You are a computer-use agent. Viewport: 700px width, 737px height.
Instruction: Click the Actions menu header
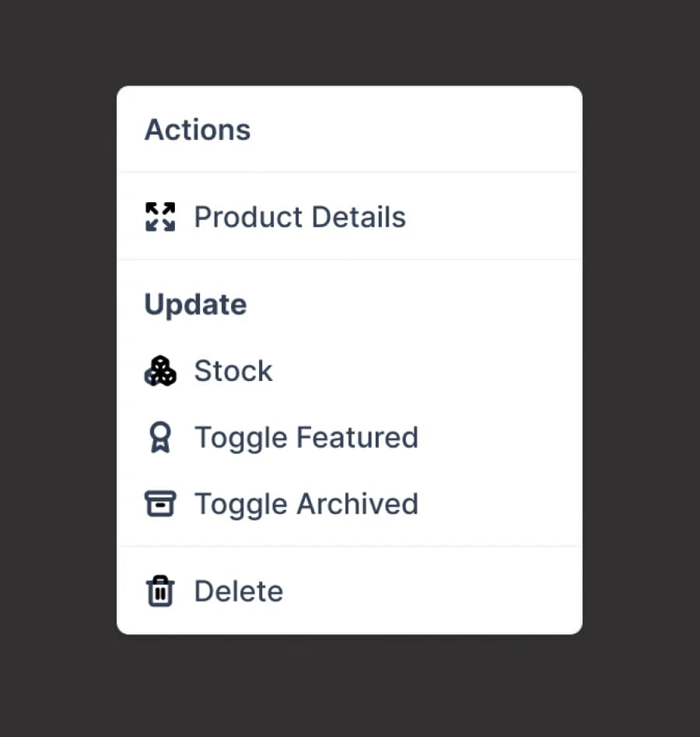(198, 129)
